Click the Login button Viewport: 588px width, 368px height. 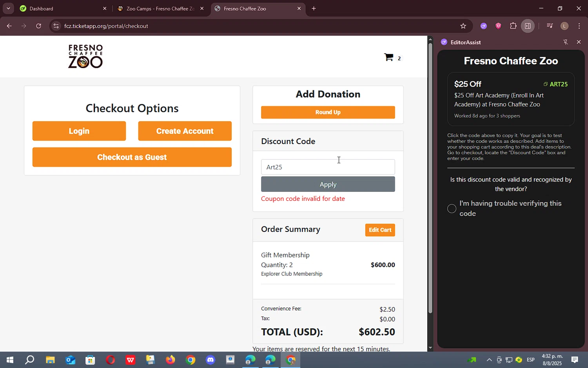pos(79,131)
